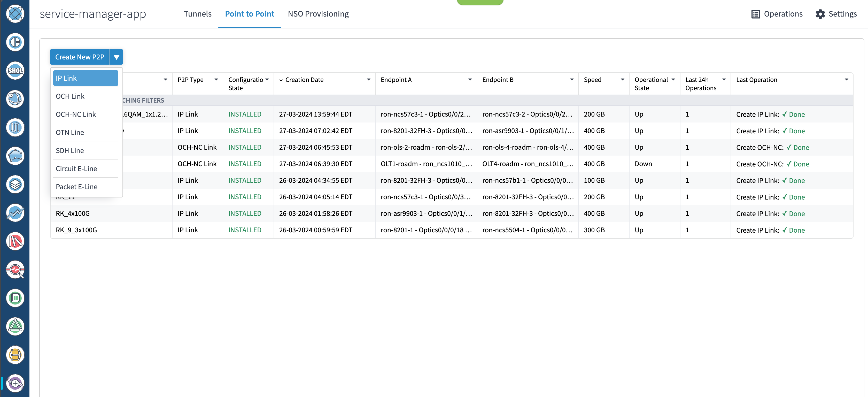Select the alarm/alert triangle icon in sidebar
The width and height of the screenshot is (868, 397).
[x=15, y=326]
